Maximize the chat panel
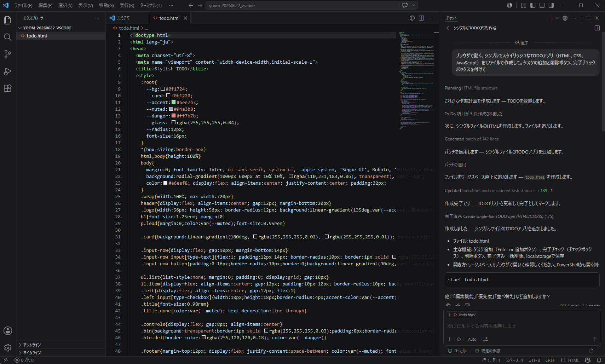 pyautogui.click(x=588, y=18)
